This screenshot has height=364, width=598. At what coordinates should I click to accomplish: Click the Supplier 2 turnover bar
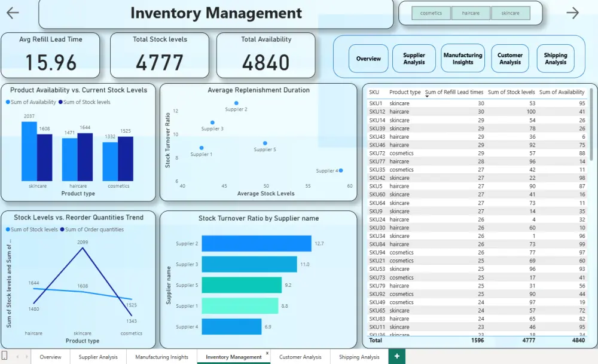coord(257,243)
